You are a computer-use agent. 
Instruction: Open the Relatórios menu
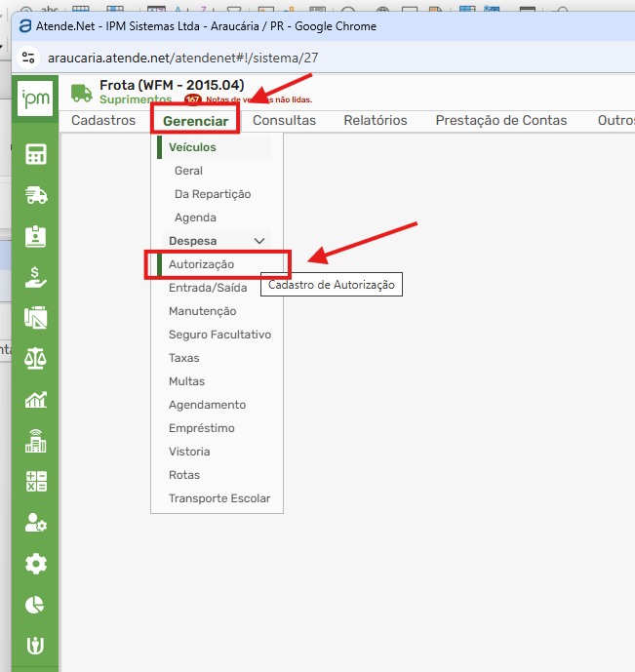click(376, 120)
